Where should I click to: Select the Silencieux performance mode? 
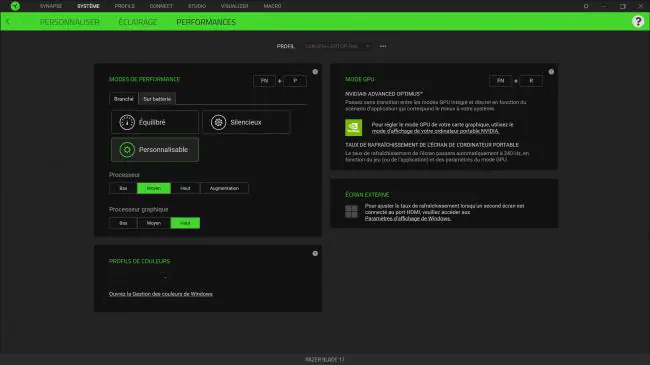[x=246, y=122]
